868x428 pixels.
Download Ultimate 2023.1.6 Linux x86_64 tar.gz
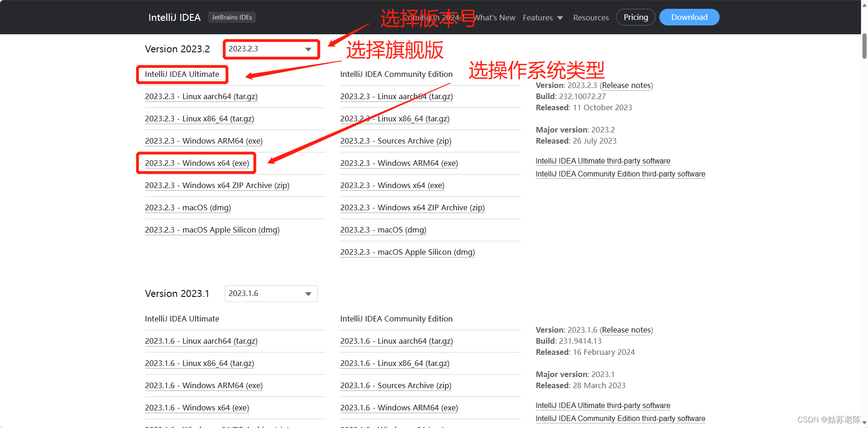click(199, 363)
